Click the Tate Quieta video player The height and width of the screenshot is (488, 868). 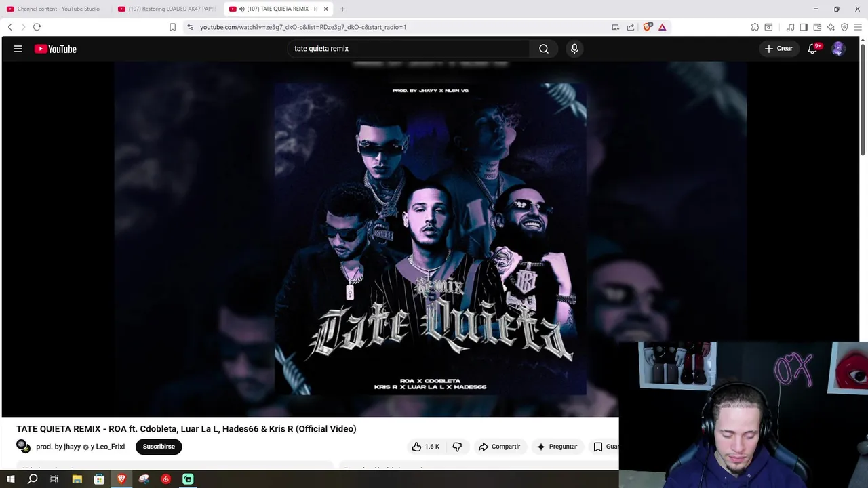coord(431,239)
